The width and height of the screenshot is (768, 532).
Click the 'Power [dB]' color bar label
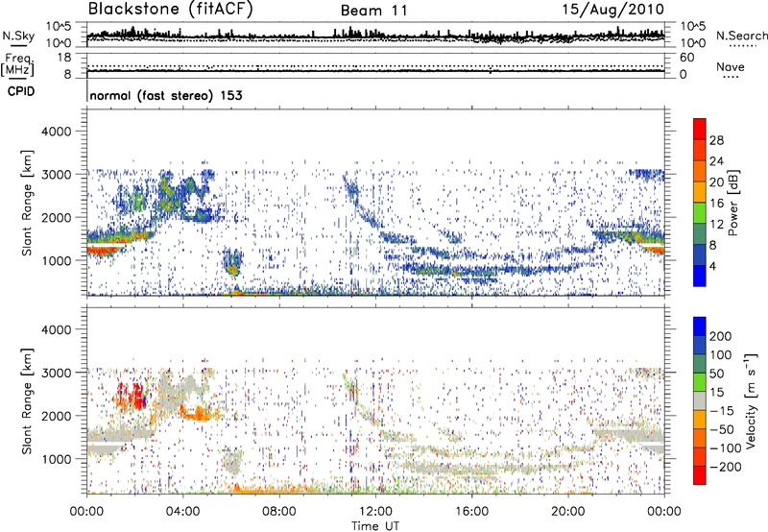[732, 203]
